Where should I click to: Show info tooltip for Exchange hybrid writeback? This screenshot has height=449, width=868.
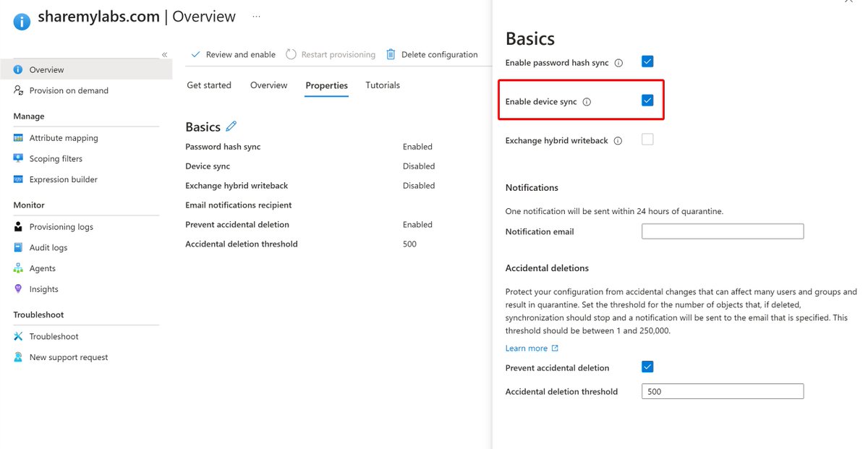point(618,141)
